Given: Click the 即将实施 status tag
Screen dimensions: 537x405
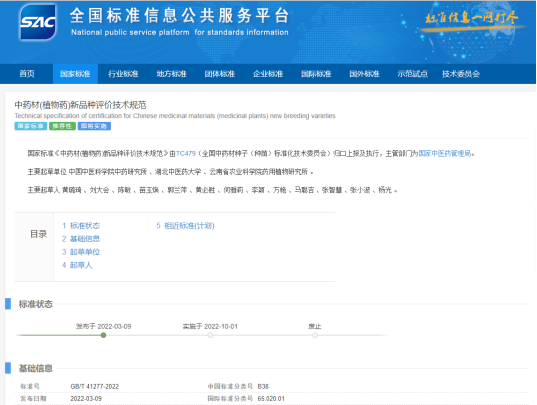Looking at the screenshot, I should tap(94, 126).
